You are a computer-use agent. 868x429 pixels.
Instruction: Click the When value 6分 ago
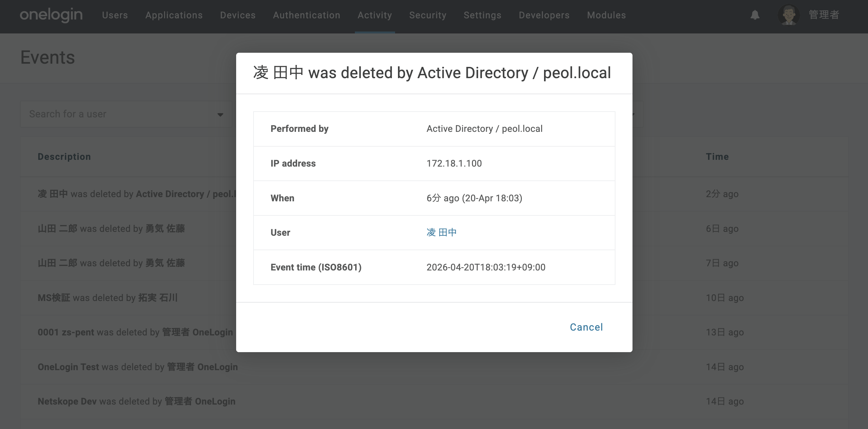coord(475,198)
